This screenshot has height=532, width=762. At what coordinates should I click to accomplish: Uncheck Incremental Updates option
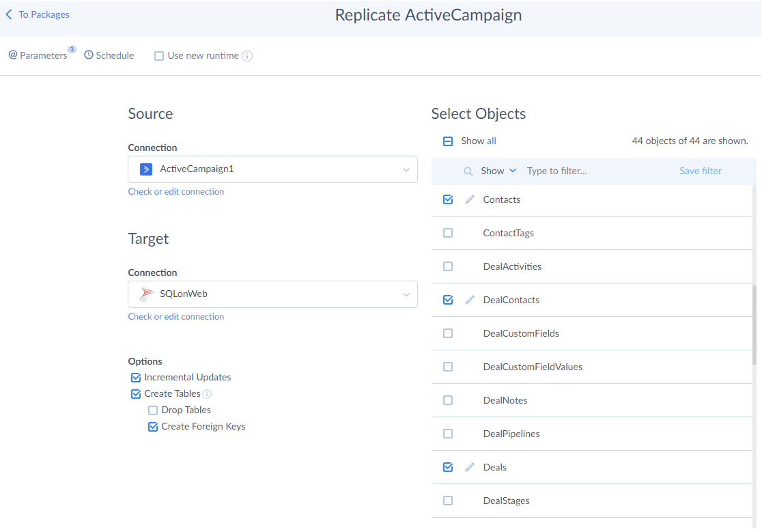(x=136, y=378)
